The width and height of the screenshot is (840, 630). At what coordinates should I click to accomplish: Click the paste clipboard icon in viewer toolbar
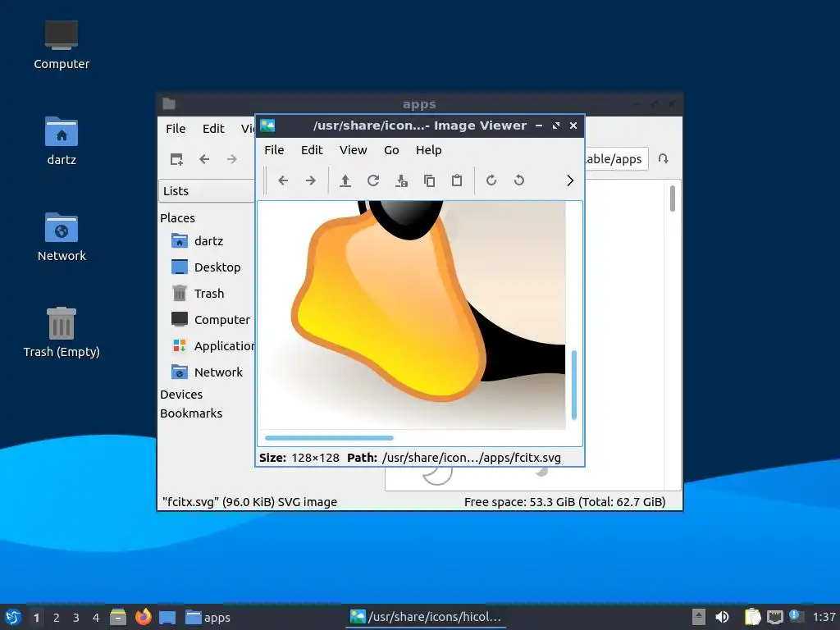[457, 180]
